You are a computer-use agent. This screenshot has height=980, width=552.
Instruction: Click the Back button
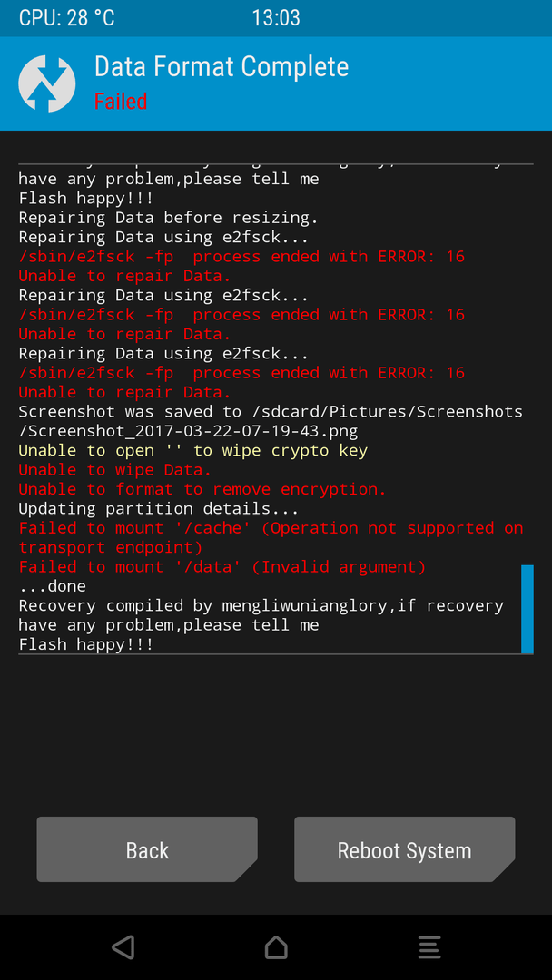[x=147, y=849]
